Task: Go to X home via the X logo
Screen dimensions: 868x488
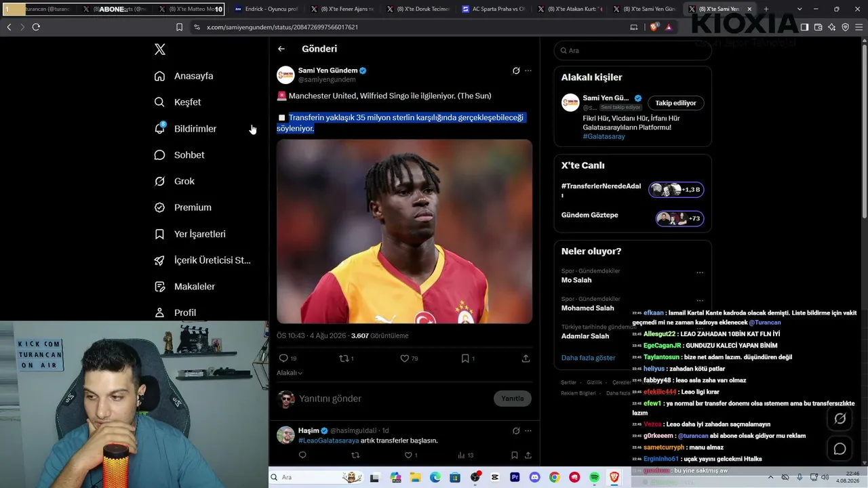Action: click(160, 49)
